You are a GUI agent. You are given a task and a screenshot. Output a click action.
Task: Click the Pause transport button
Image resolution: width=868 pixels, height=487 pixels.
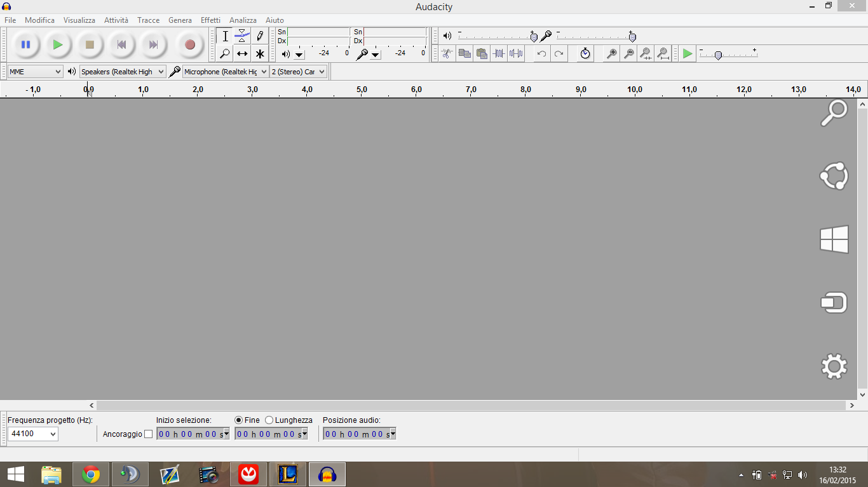26,44
